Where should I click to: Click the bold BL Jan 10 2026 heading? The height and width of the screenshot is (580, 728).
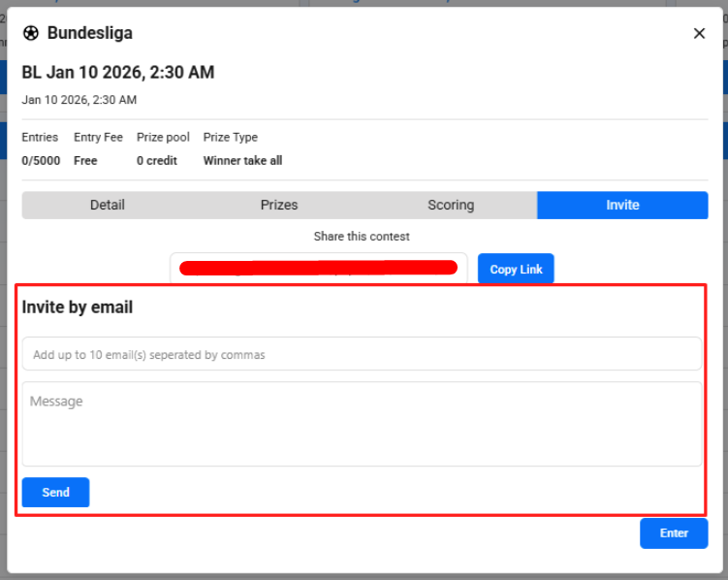click(x=118, y=73)
